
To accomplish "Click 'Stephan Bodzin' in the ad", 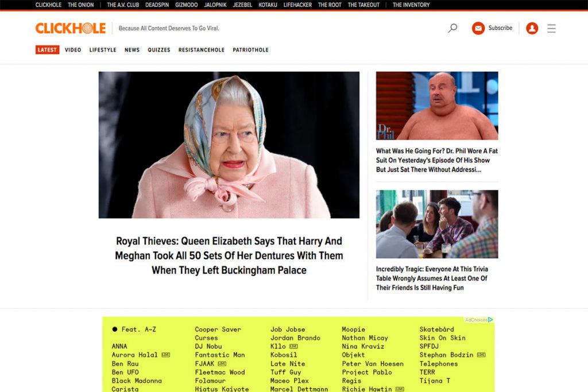I will tap(446, 355).
